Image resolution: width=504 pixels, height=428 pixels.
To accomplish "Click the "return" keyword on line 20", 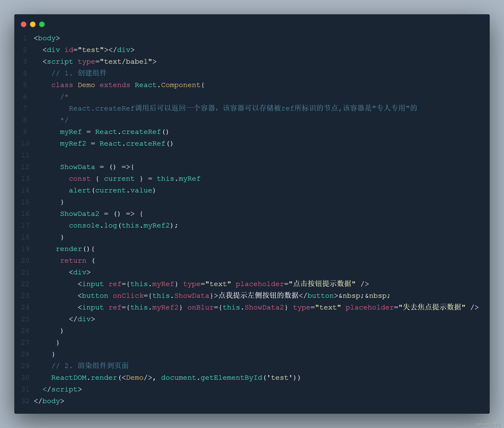I will 73,261.
